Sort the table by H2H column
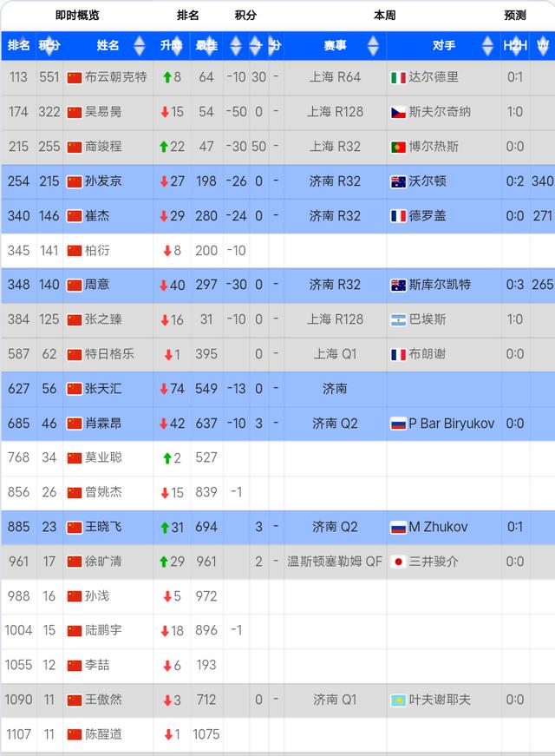555x756 pixels. [x=514, y=45]
